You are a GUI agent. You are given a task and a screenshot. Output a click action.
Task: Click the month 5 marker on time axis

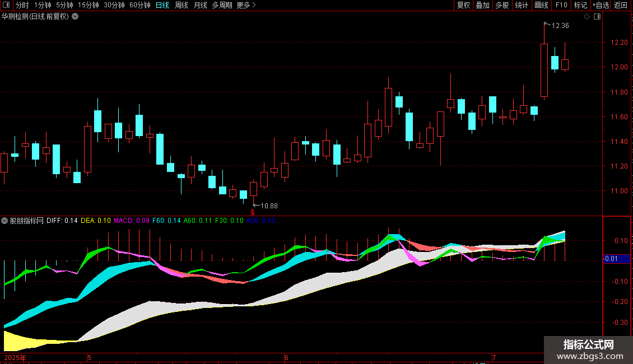[89, 357]
